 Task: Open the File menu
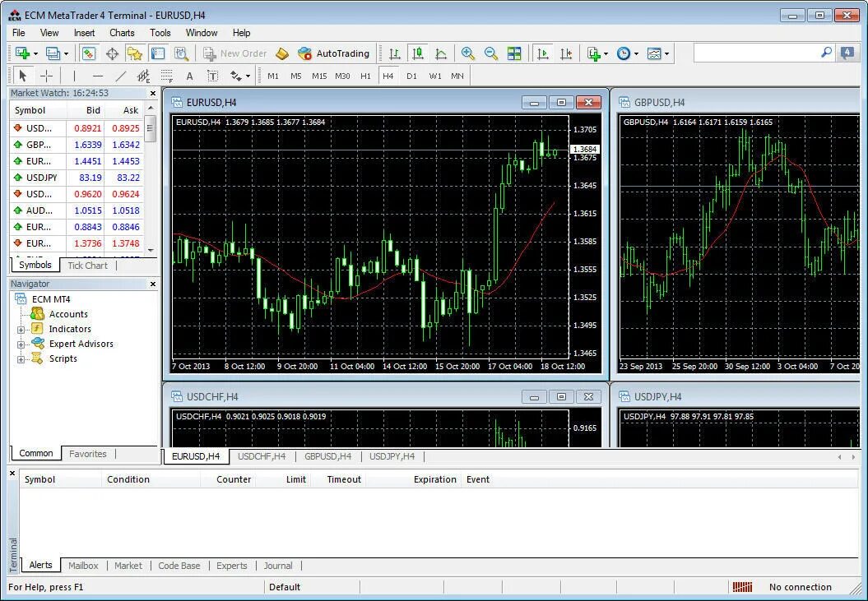click(x=18, y=33)
